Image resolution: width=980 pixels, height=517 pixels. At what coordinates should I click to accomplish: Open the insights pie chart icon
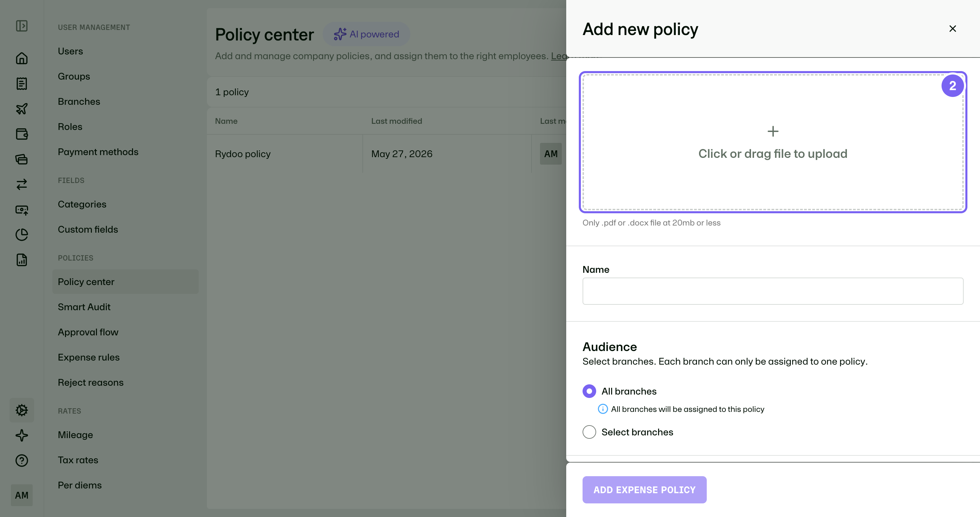[22, 235]
